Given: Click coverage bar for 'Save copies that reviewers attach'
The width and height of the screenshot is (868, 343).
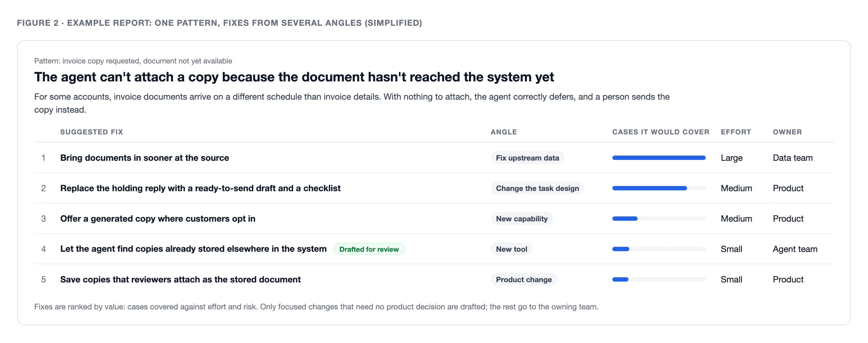Looking at the screenshot, I should click(x=659, y=279).
